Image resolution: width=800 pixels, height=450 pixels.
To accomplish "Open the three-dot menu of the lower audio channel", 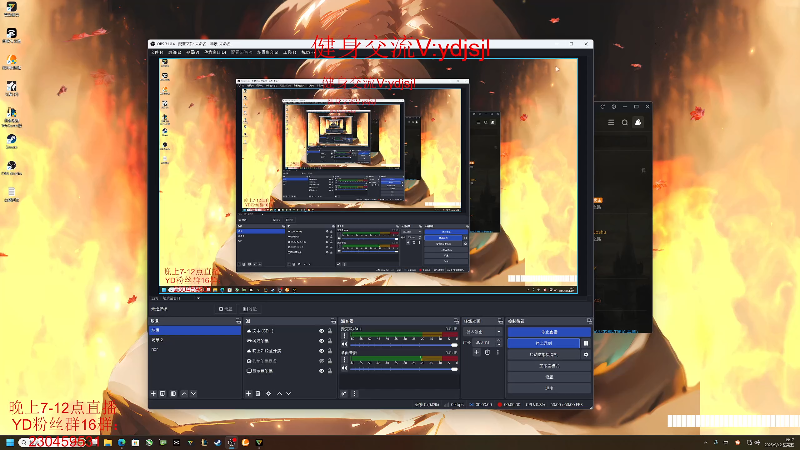I will pos(344,359).
